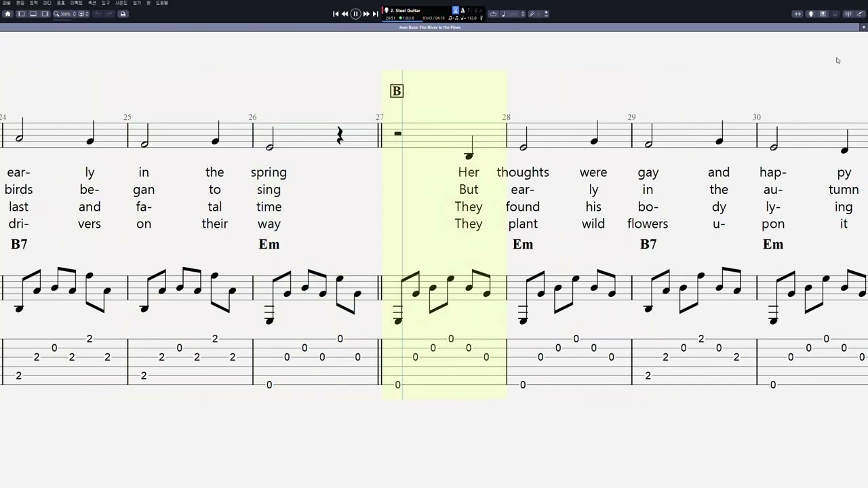Jump to the first bar
868x488 pixels.
coord(336,14)
